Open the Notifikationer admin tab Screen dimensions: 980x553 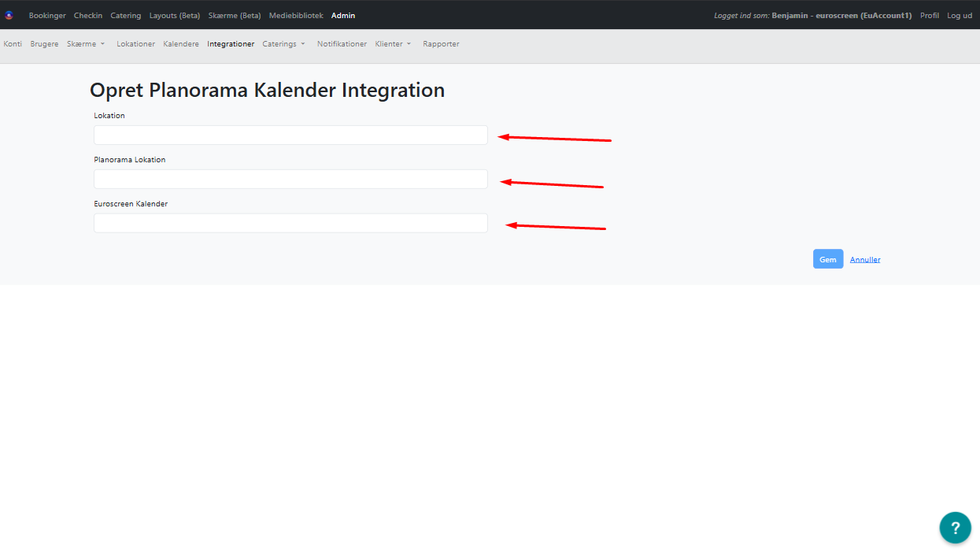pyautogui.click(x=342, y=44)
